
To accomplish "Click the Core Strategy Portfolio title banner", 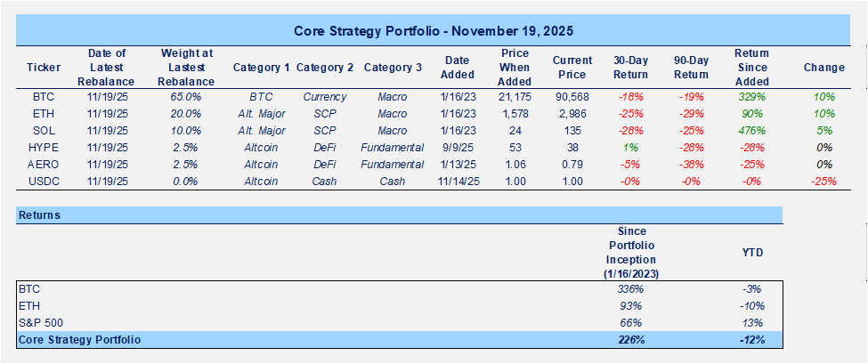I will 434,30.
